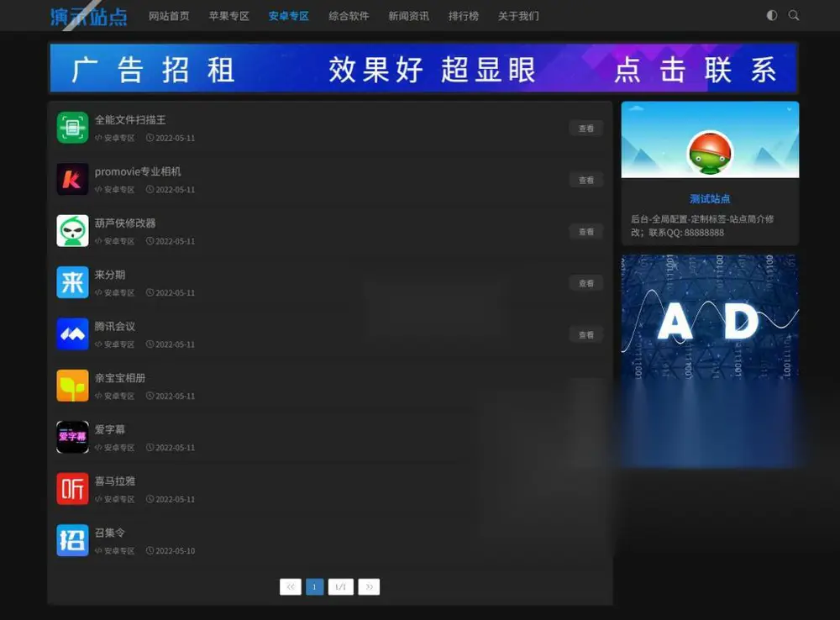The height and width of the screenshot is (620, 840).
Task: Go to 网站首页 in the navigation
Action: click(x=169, y=16)
